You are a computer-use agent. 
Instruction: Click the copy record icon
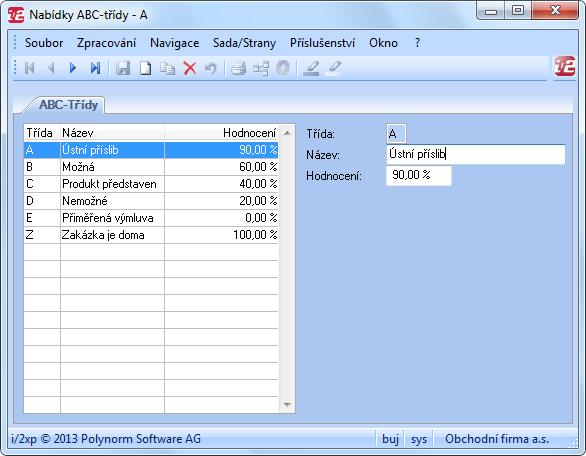coord(167,68)
